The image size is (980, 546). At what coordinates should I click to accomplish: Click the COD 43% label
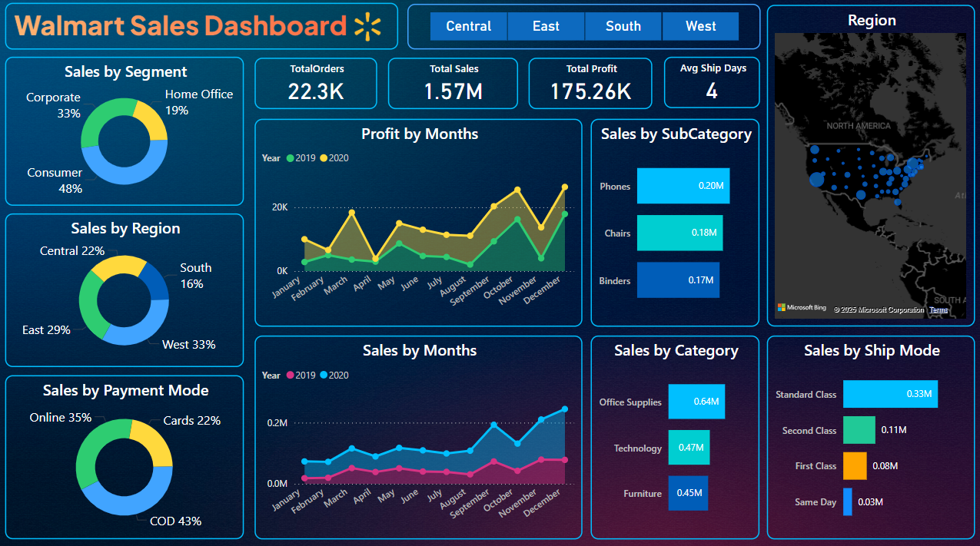(x=175, y=521)
